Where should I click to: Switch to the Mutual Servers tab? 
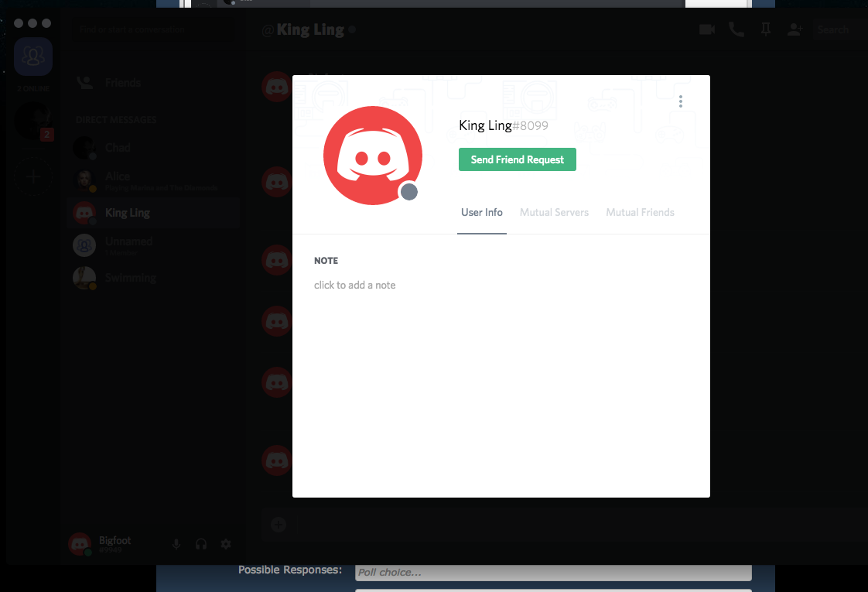[x=554, y=213]
